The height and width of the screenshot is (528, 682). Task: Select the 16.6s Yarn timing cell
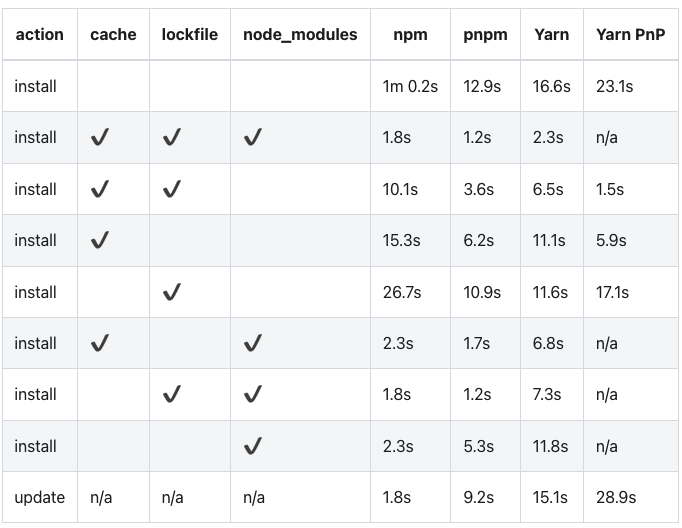click(x=551, y=86)
